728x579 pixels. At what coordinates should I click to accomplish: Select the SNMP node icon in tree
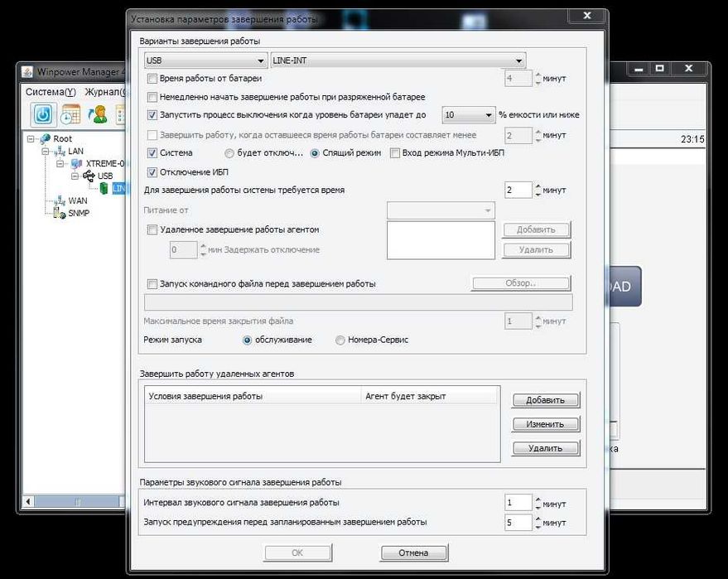pyautogui.click(x=60, y=213)
